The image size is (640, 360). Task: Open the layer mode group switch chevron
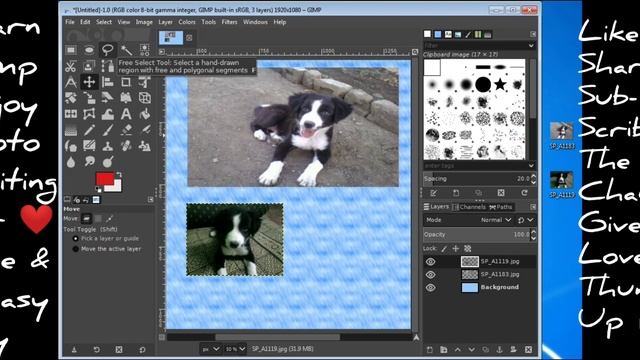pyautogui.click(x=530, y=220)
